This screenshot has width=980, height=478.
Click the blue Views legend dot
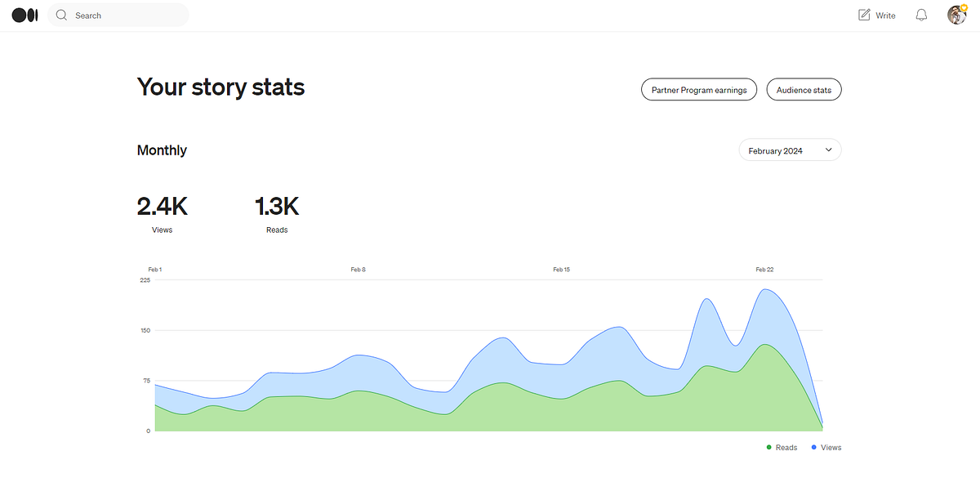point(813,447)
